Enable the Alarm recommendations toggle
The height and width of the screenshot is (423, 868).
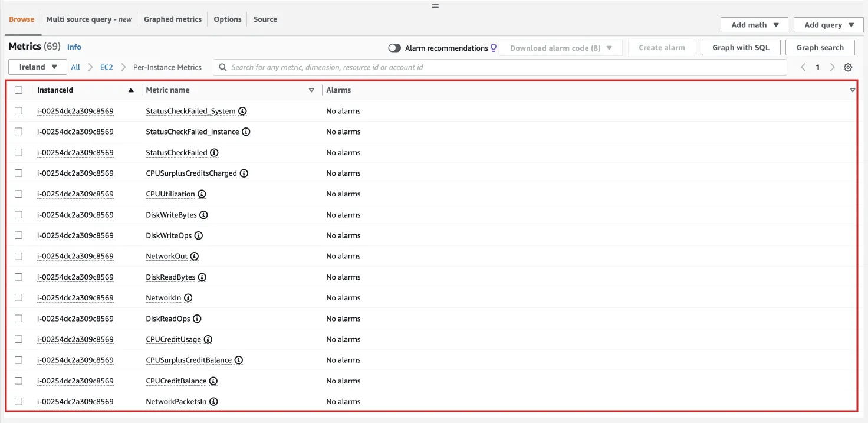click(x=394, y=48)
